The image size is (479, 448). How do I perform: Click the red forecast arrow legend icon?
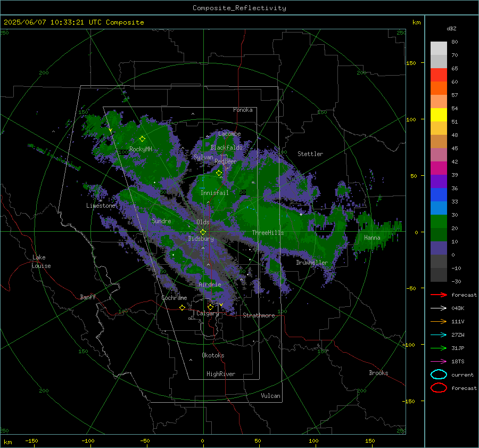tap(439, 295)
